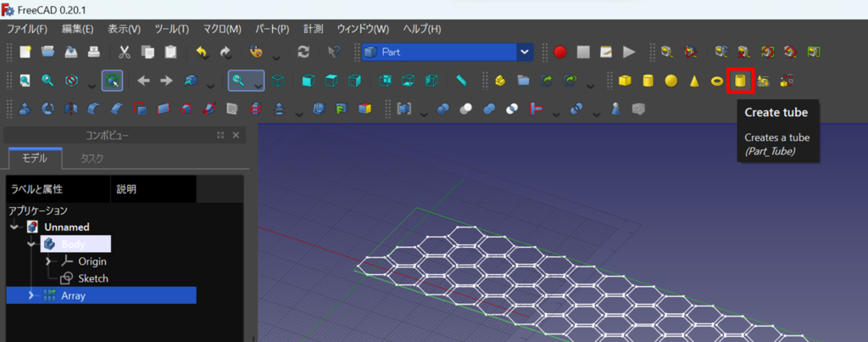The height and width of the screenshot is (342, 868).
Task: Run the macro with the Execute play icon
Action: (629, 52)
